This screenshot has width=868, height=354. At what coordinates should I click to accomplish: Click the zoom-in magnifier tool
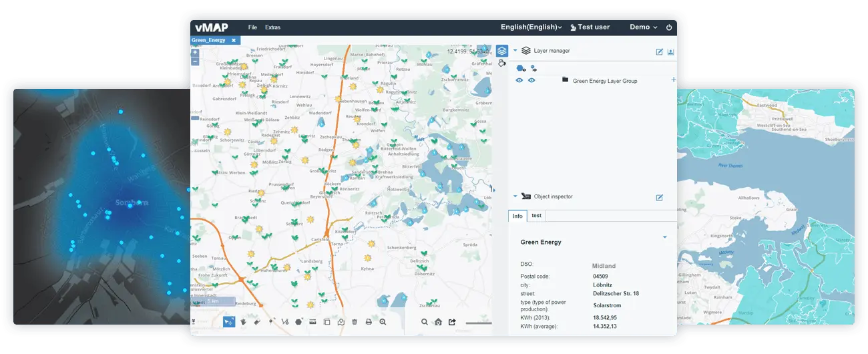(383, 322)
